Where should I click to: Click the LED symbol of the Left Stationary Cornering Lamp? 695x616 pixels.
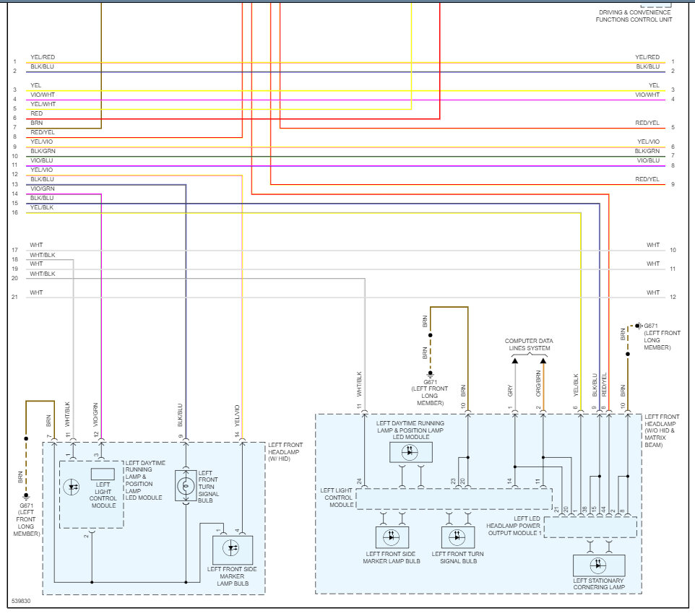coord(598,565)
